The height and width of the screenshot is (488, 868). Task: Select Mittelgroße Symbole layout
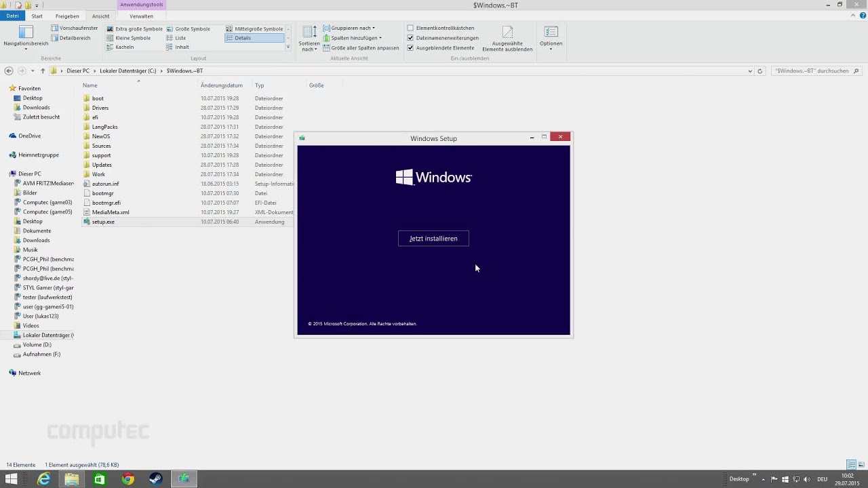click(x=254, y=29)
